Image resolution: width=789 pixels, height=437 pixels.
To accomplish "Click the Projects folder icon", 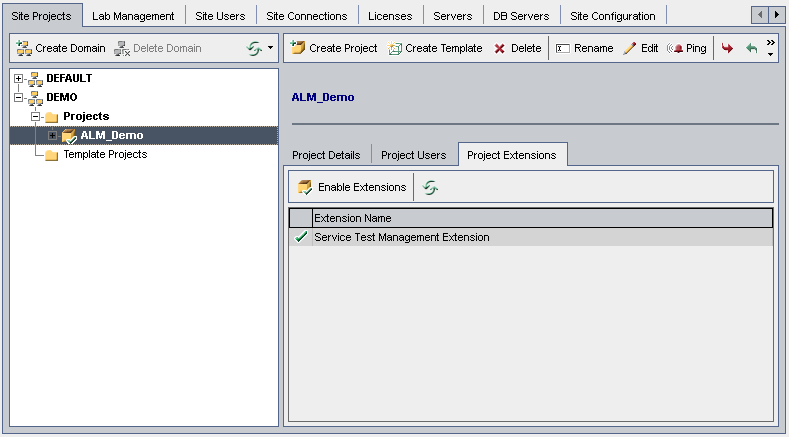I will [x=52, y=117].
